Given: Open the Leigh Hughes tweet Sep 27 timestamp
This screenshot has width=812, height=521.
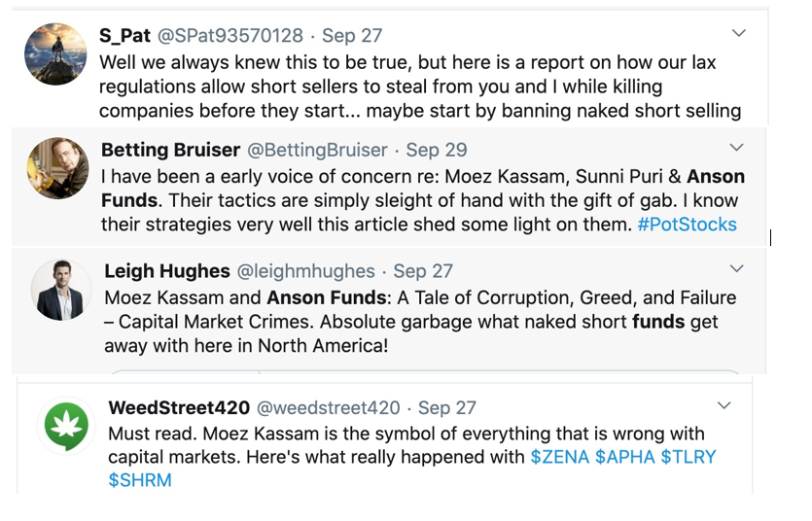Looking at the screenshot, I should click(424, 271).
